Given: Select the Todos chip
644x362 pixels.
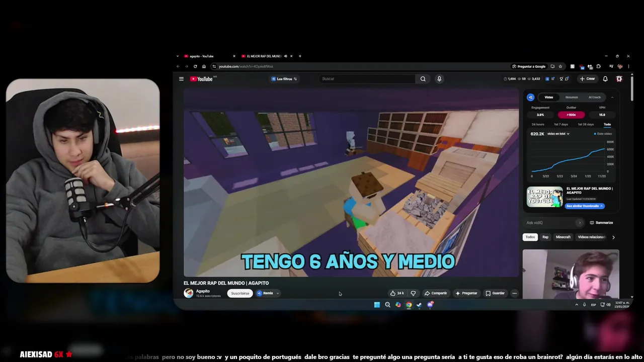Looking at the screenshot, I should tap(530, 237).
